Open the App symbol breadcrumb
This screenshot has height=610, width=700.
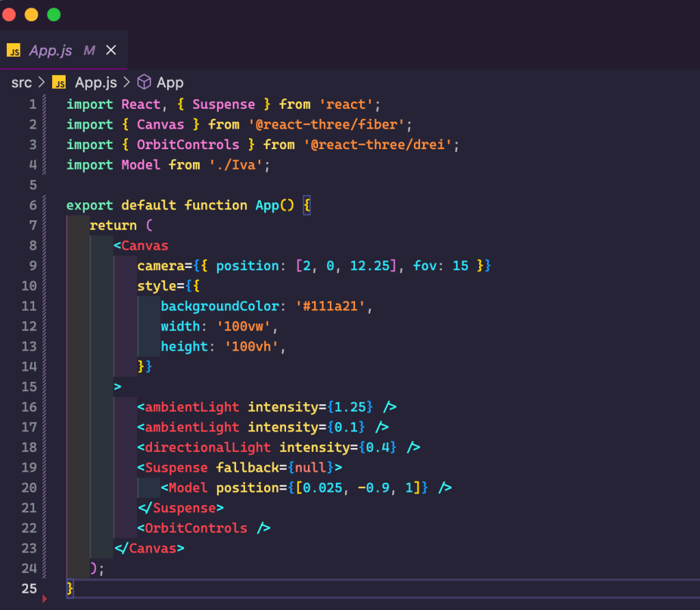pyautogui.click(x=170, y=83)
